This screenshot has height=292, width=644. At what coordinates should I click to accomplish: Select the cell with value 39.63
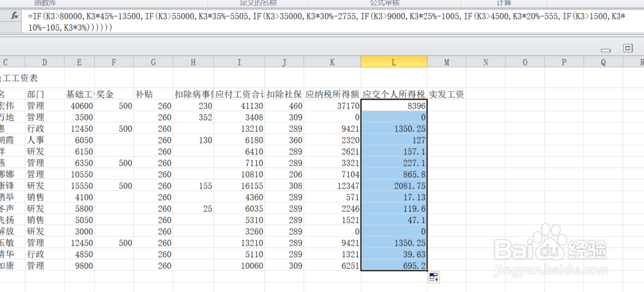394,254
